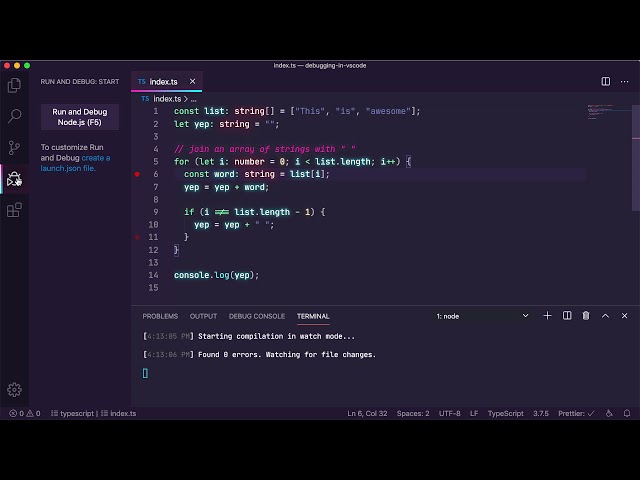Click the for loop on line 5

tap(292, 162)
